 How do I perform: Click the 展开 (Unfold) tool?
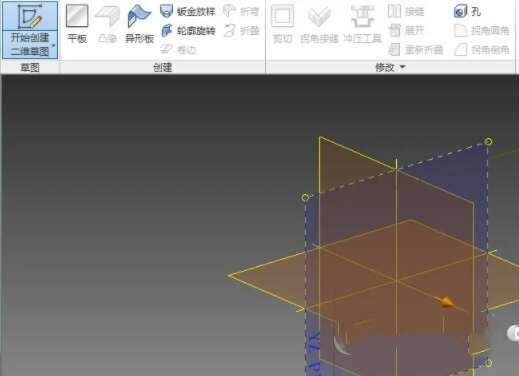[406, 31]
